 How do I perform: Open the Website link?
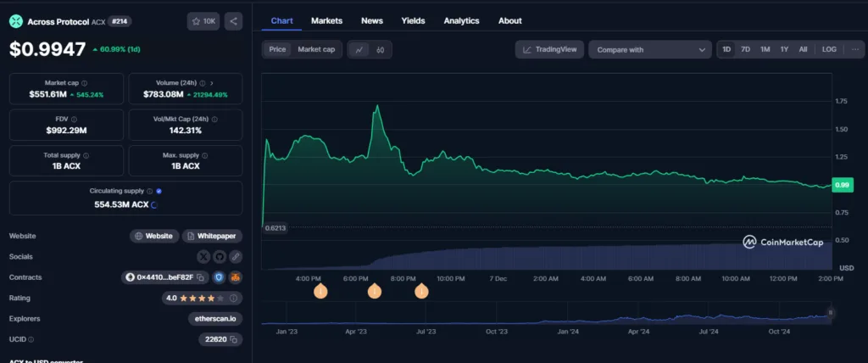point(154,236)
